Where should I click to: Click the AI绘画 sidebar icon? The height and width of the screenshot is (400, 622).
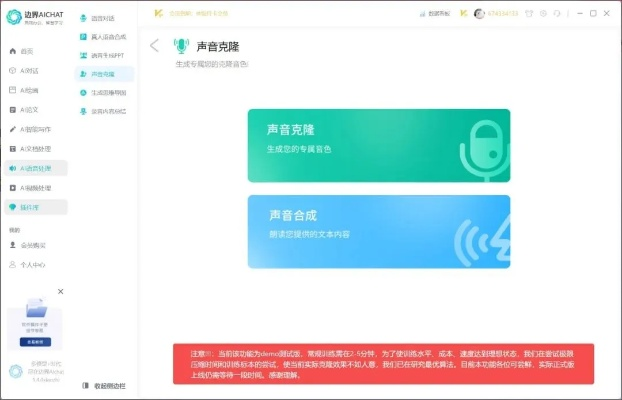(13, 90)
